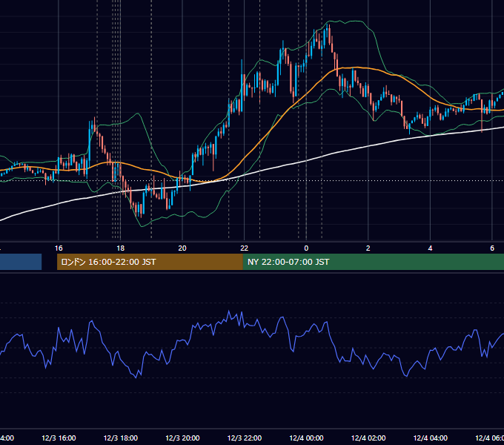Select the 0 hour axis label
This screenshot has height=445, width=504.
coord(306,248)
